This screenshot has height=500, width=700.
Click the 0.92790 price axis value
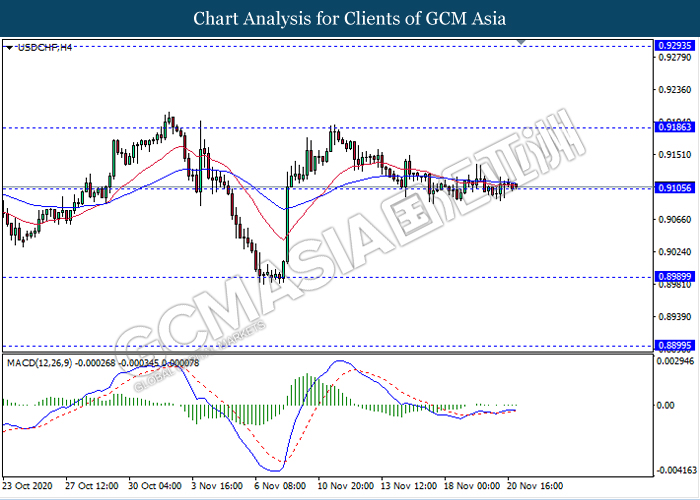(x=675, y=57)
